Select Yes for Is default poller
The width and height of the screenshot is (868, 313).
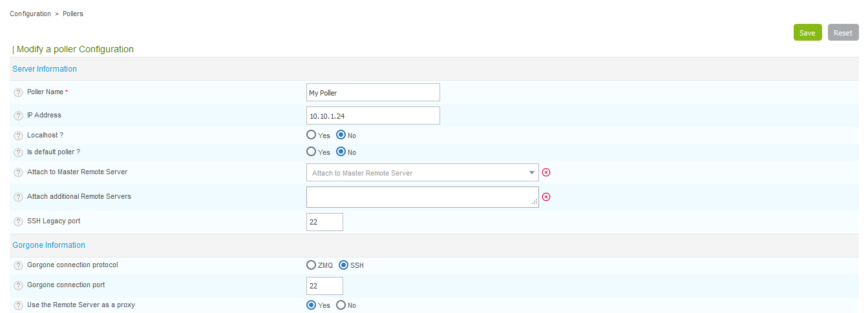click(x=311, y=152)
